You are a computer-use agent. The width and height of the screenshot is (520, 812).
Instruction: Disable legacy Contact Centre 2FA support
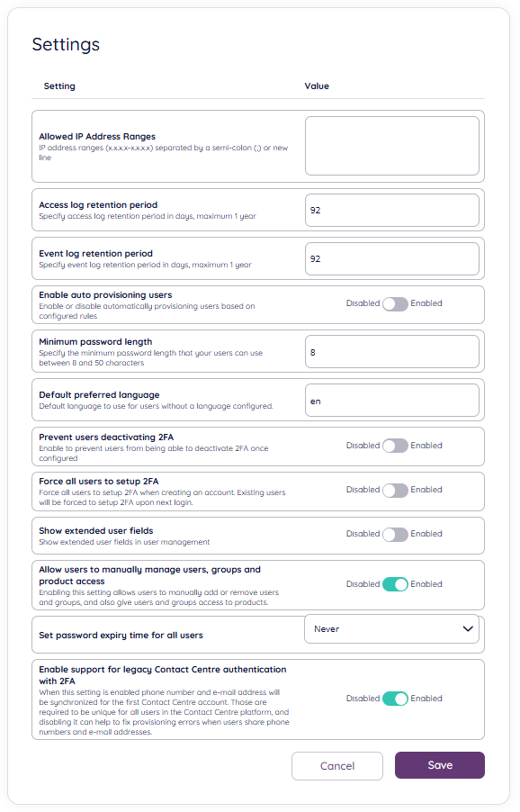(396, 699)
